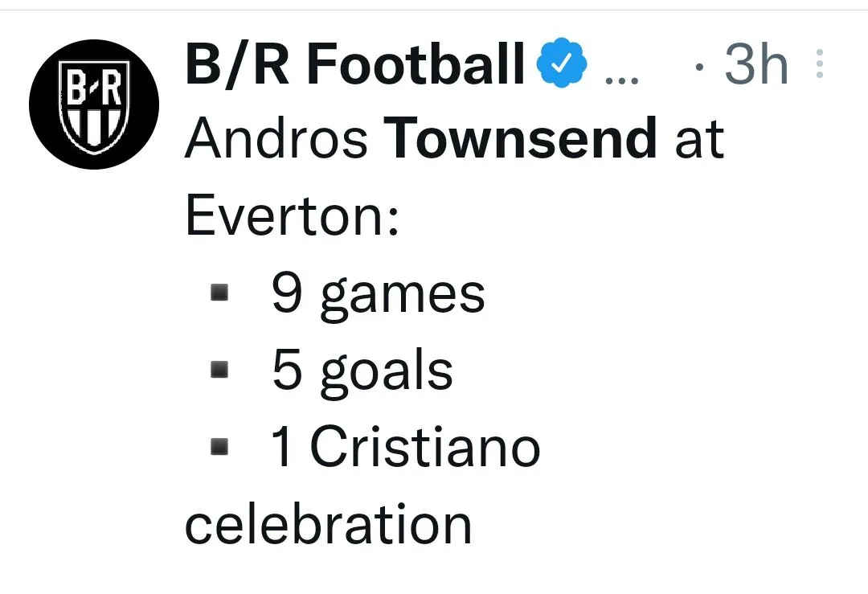Click the truncated handle ellipsis after the badge
The image size is (868, 594).
pos(620,79)
